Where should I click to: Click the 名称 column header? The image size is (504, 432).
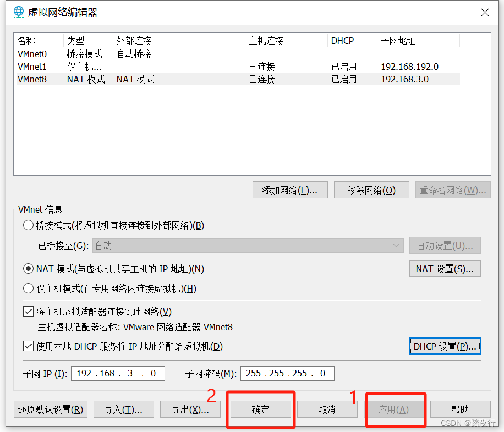(40, 41)
